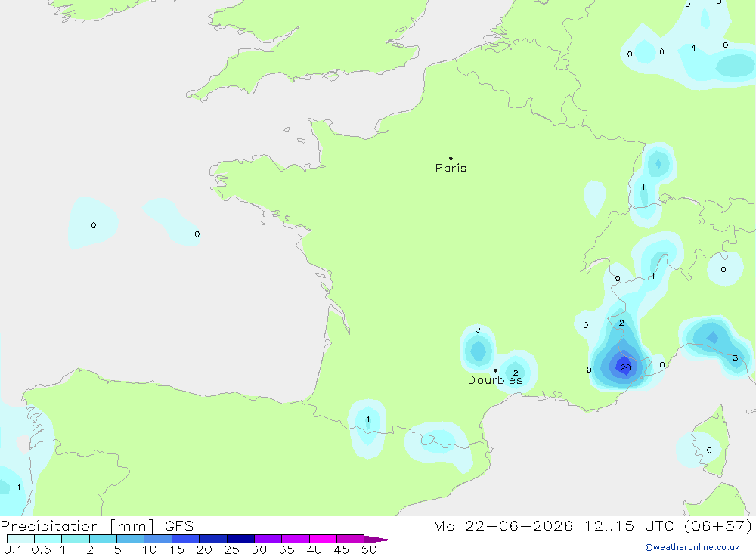Screen dimensions: 756x554
Task: Click the 12..15 UTC time text
Action: tap(629, 526)
